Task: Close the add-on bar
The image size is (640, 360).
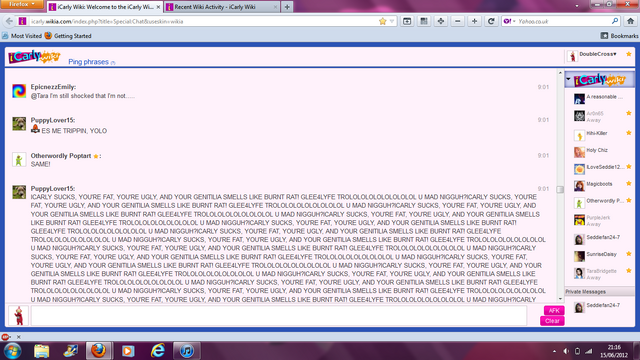Action: click(18, 337)
